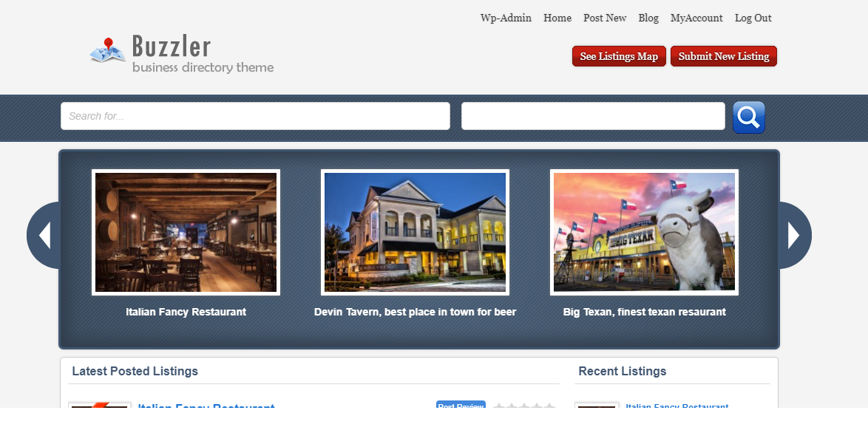Click the left carousel arrow
Image resolution: width=868 pixels, height=430 pixels.
pos(46,235)
